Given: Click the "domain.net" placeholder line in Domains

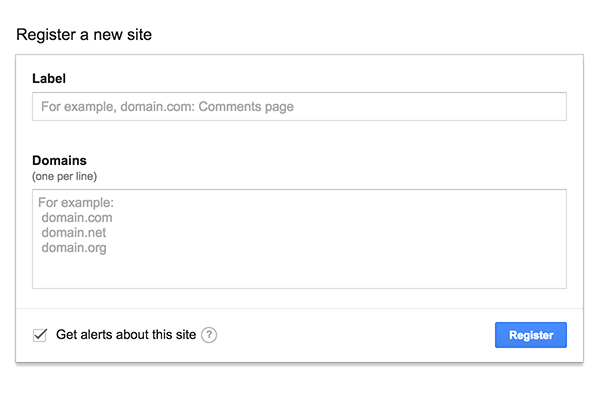Looking at the screenshot, I should tap(75, 233).
